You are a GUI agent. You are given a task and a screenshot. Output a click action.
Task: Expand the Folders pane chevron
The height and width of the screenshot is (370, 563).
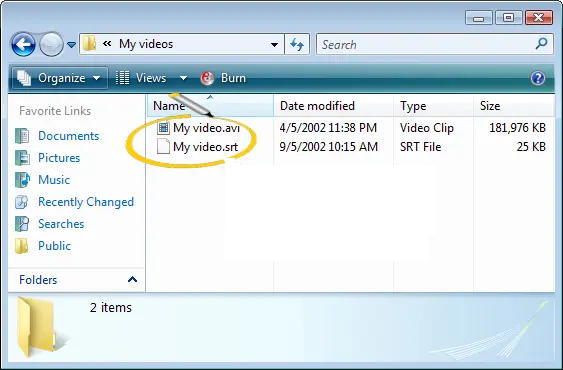click(132, 279)
